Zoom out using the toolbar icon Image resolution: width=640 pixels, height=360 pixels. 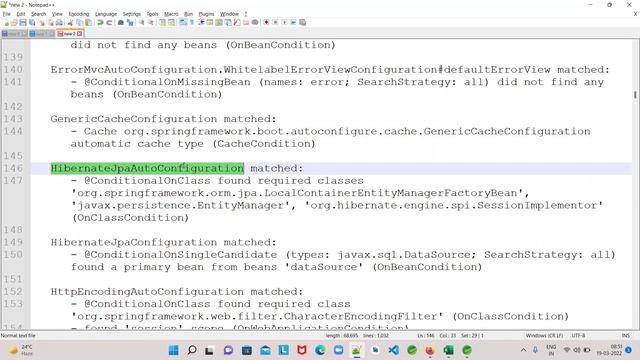click(x=151, y=22)
